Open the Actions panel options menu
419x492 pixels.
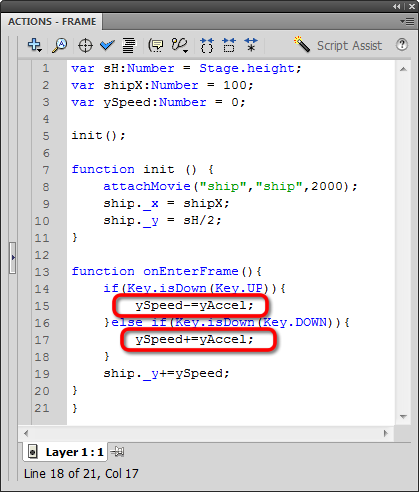pyautogui.click(x=407, y=22)
